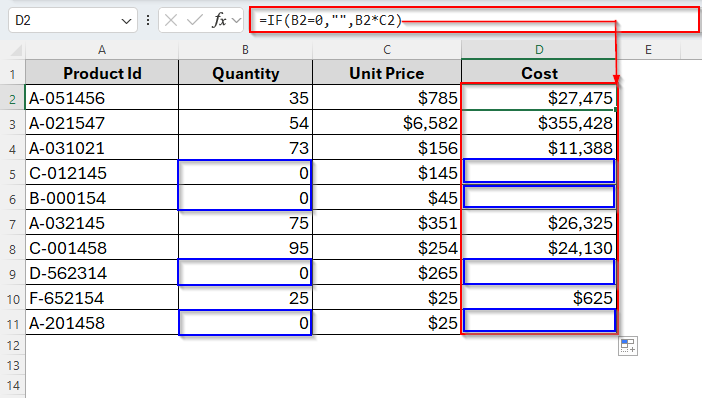The image size is (702, 398).
Task: Open the Auto Fill Options icon below table
Action: coord(628,346)
